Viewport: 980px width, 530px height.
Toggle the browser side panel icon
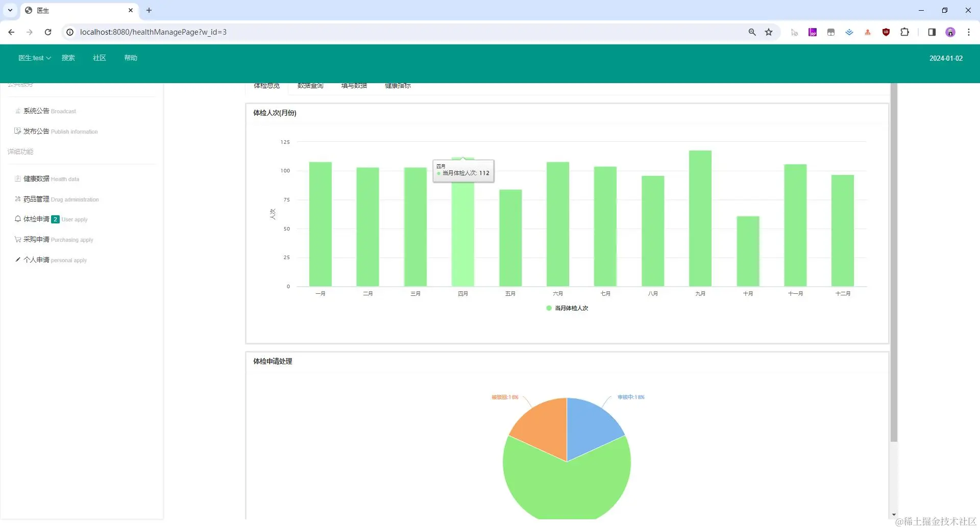pos(932,32)
